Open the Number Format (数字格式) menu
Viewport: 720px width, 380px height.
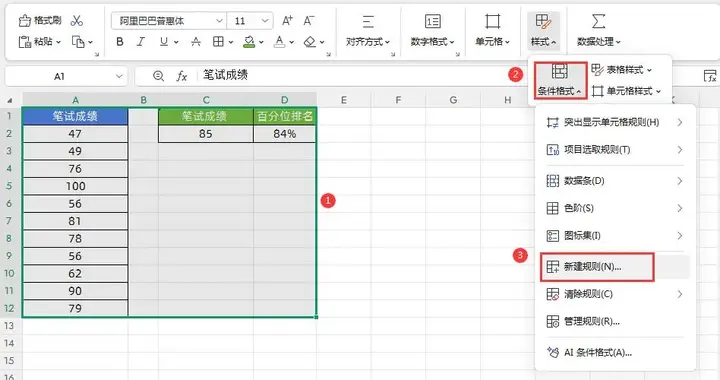point(433,31)
